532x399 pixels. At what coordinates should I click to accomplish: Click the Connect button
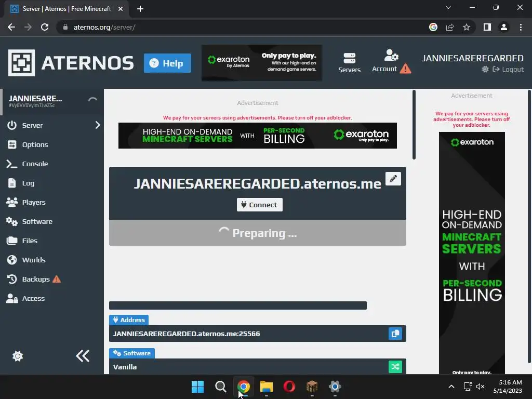[x=260, y=205]
